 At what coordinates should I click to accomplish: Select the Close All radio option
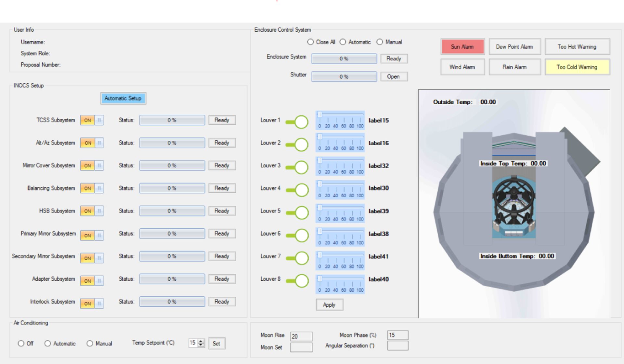pos(311,42)
